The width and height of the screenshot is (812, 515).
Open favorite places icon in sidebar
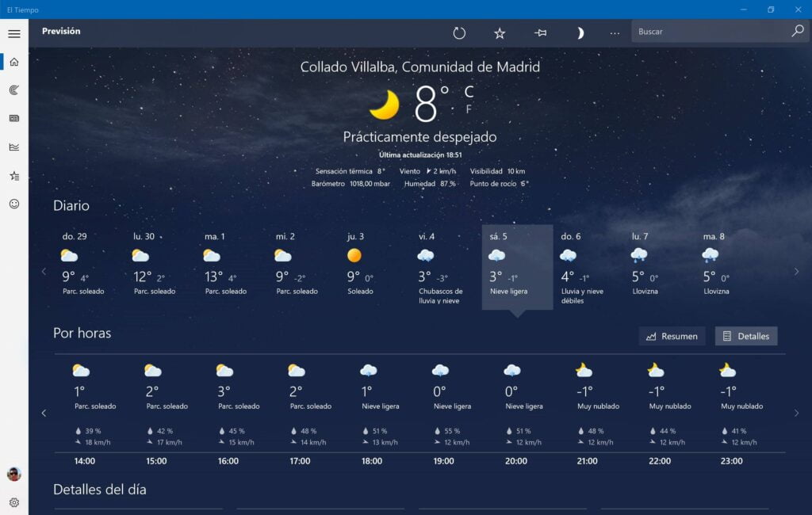[14, 175]
